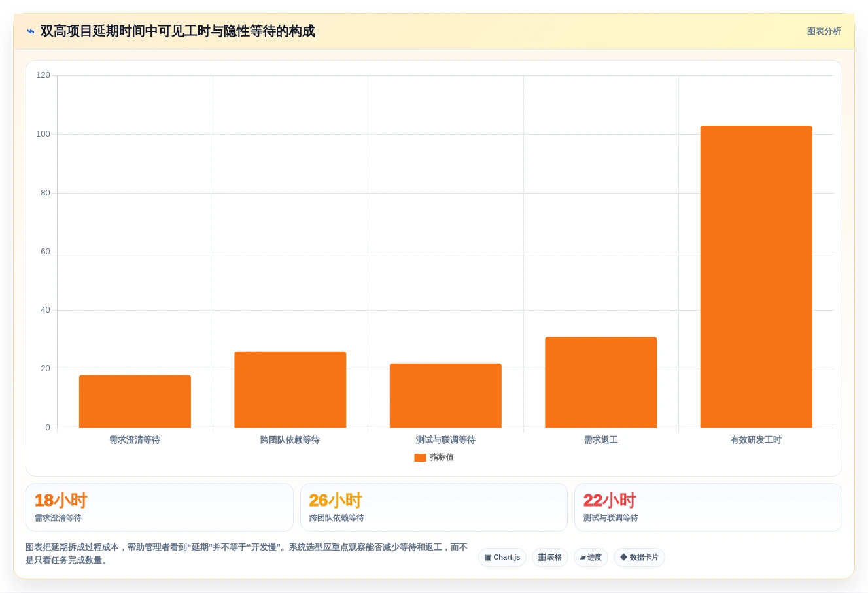Select the Chart.js tag chip
This screenshot has width=868, height=593.
point(502,558)
